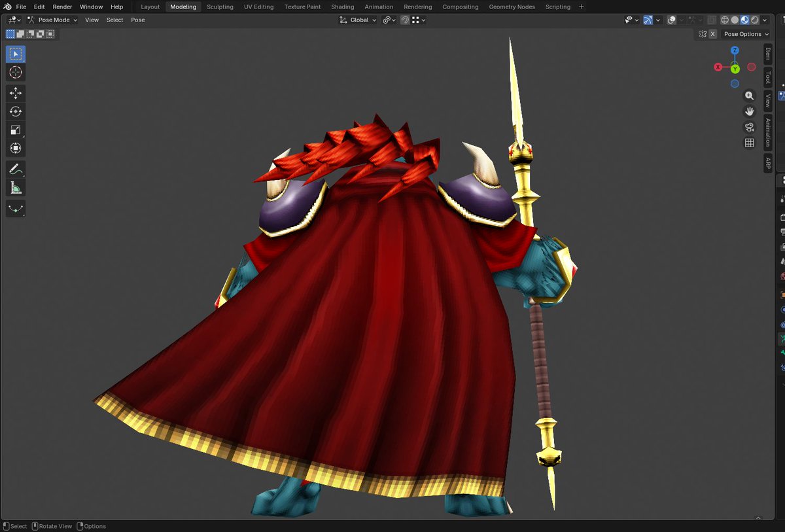Activate the Cursor tool

[16, 73]
